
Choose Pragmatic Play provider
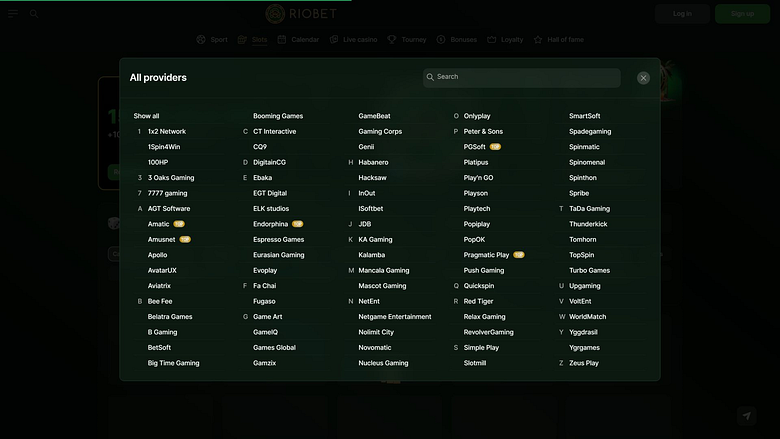point(486,255)
